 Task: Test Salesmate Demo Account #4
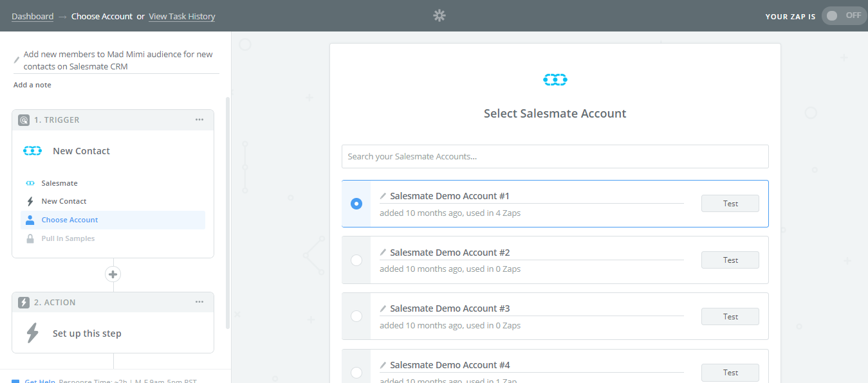pyautogui.click(x=730, y=373)
